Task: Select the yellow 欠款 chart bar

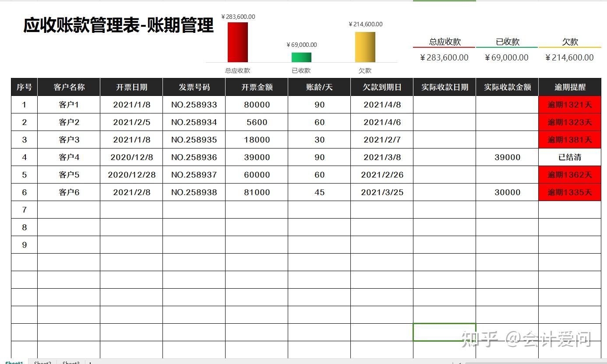Action: pos(365,47)
